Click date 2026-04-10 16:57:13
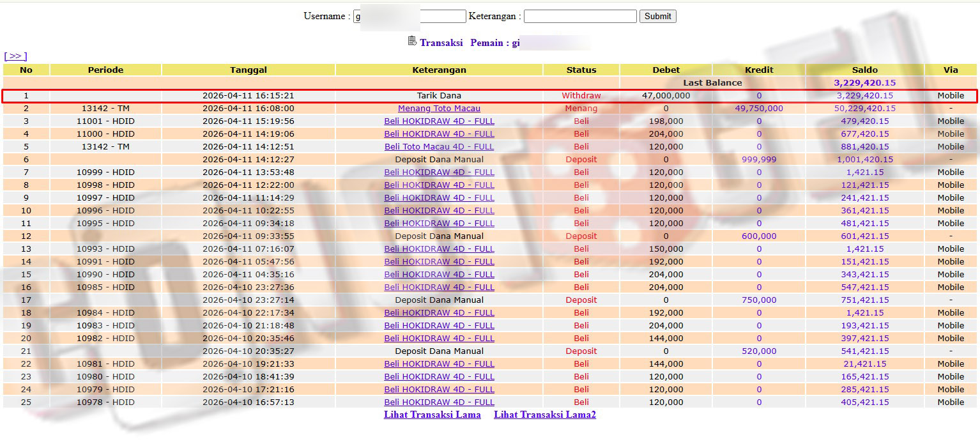Screen dimensions: 980x444 249,402
